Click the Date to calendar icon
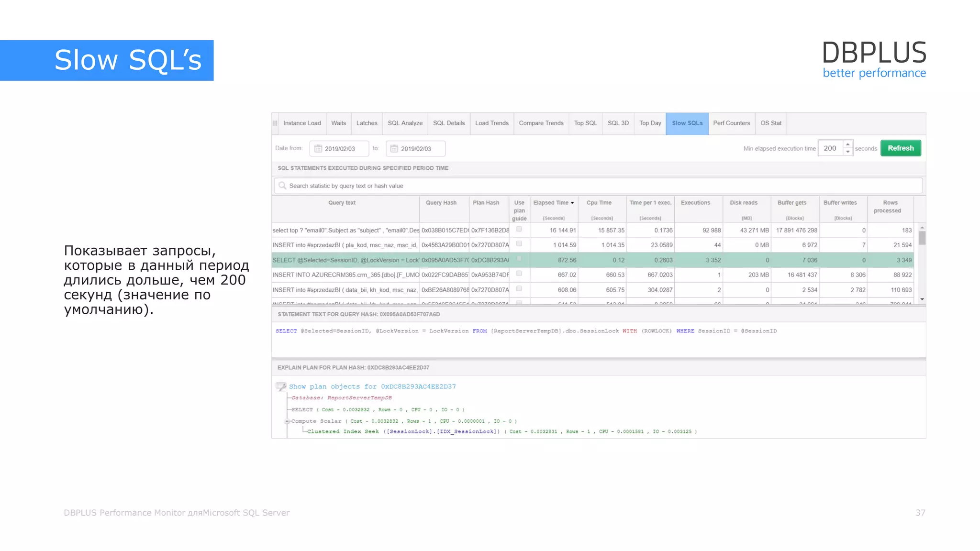This screenshot has height=551, width=980. (394, 149)
